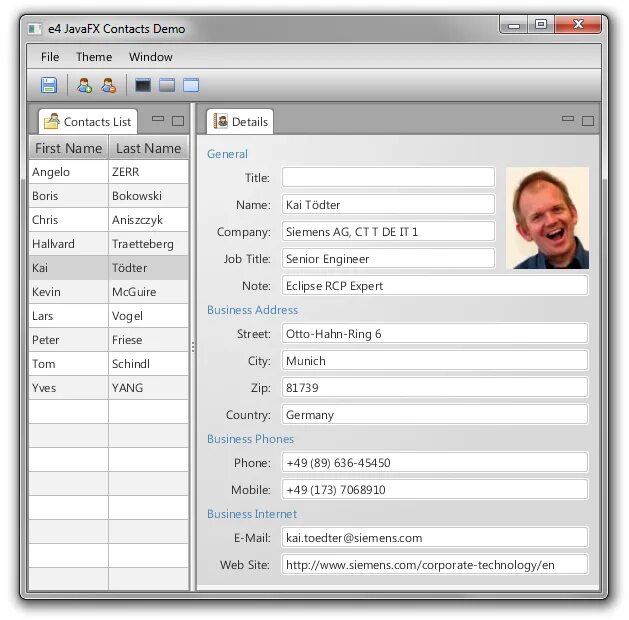Select contact row Yves
629x620 pixels.
(109, 388)
